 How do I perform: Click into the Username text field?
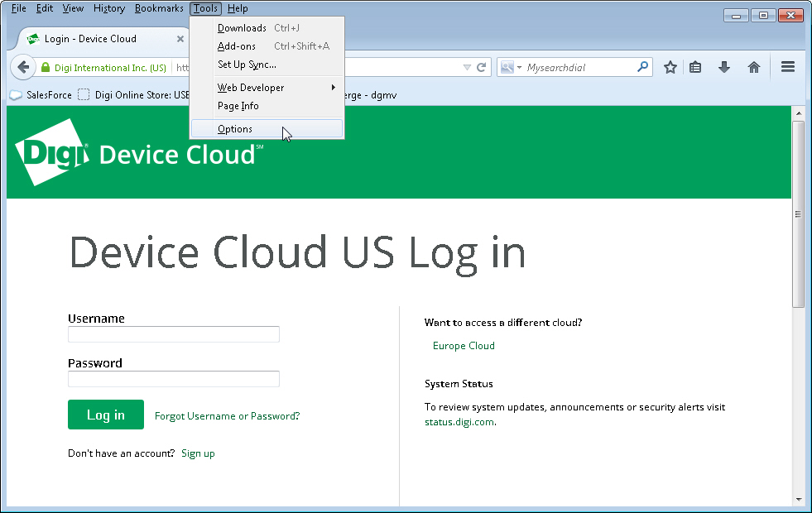pos(174,334)
